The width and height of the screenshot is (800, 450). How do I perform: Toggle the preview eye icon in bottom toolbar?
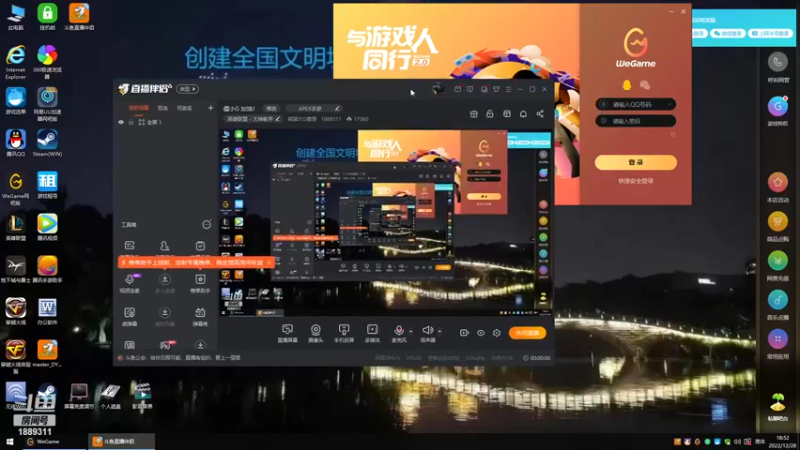coord(481,333)
